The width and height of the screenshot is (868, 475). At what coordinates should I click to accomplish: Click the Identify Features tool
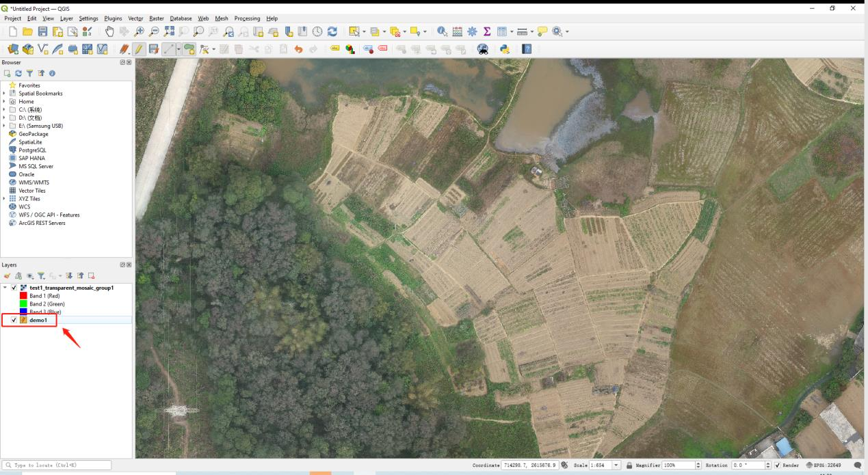pos(442,31)
